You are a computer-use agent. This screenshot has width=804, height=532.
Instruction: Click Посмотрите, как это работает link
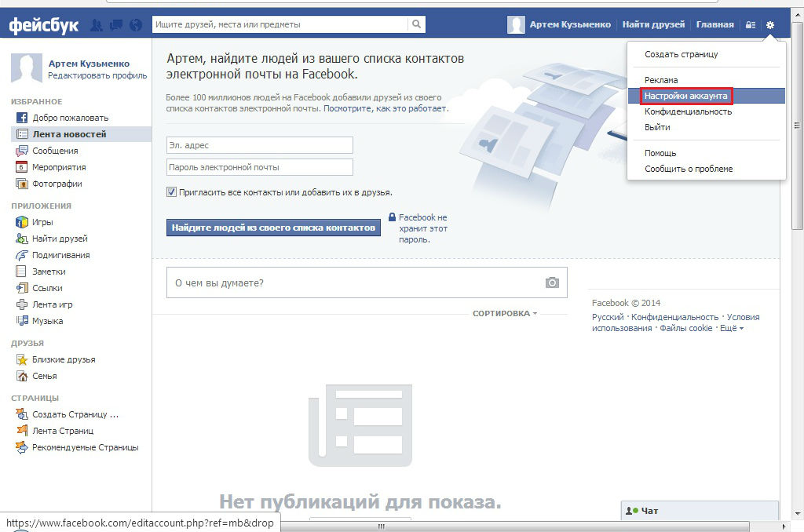pyautogui.click(x=386, y=108)
